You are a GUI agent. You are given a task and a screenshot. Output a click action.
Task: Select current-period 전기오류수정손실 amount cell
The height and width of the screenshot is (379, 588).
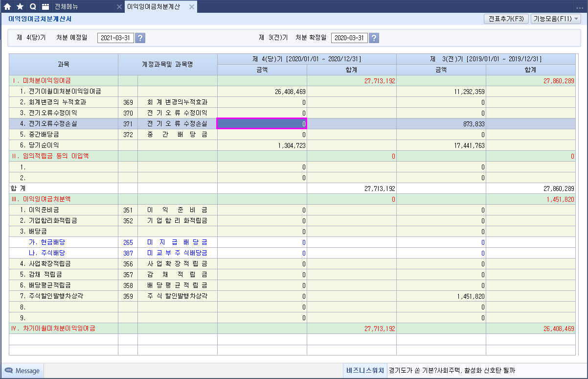click(x=262, y=124)
